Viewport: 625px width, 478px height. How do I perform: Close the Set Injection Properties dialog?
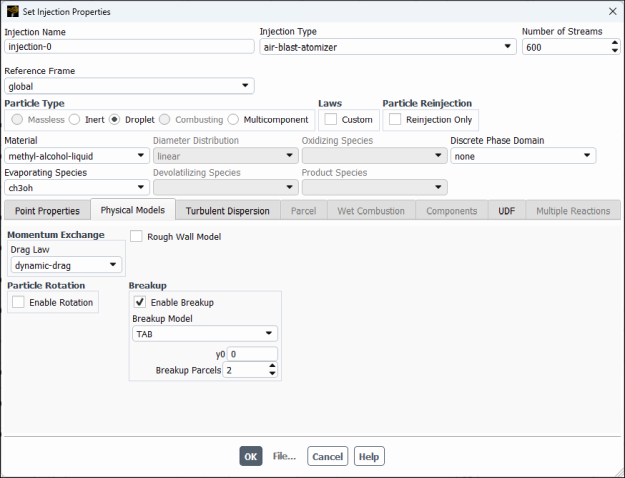(x=612, y=11)
